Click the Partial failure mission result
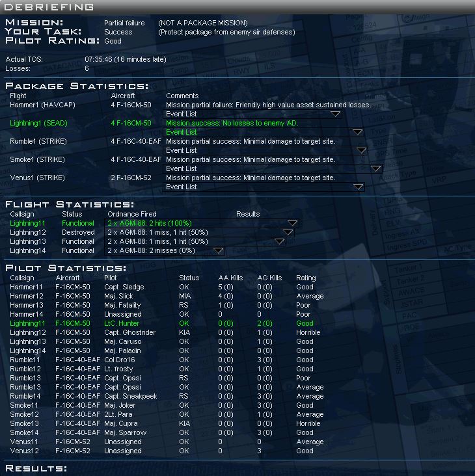The width and height of the screenshot is (475, 476). 124,23
